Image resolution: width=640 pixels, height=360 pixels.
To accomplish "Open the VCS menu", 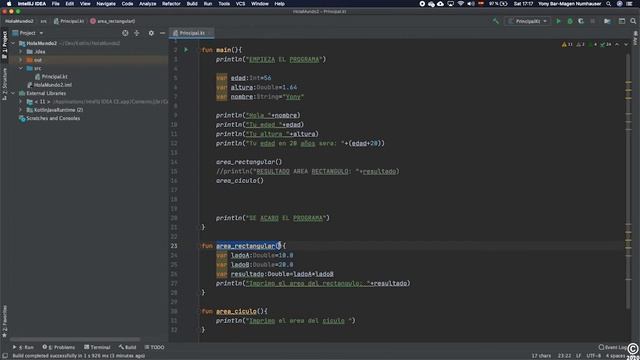I will click(x=240, y=4).
